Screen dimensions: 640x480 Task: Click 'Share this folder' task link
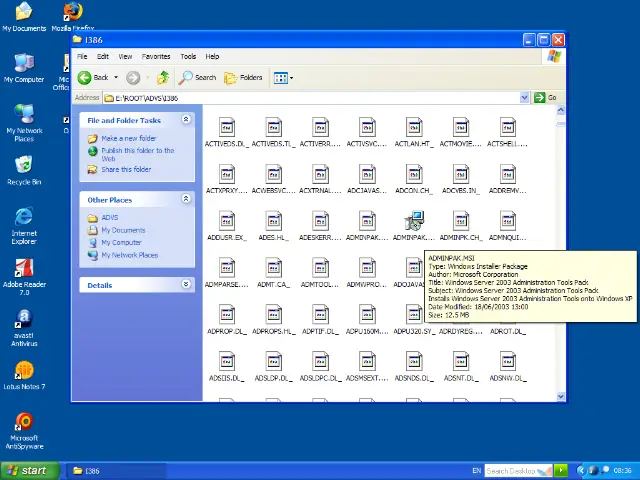click(126, 170)
